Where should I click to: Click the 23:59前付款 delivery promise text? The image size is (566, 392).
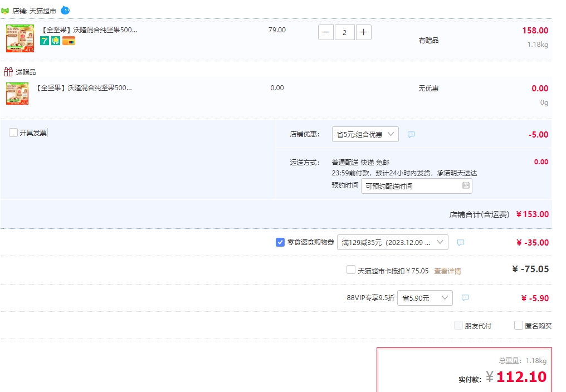pyautogui.click(x=404, y=173)
